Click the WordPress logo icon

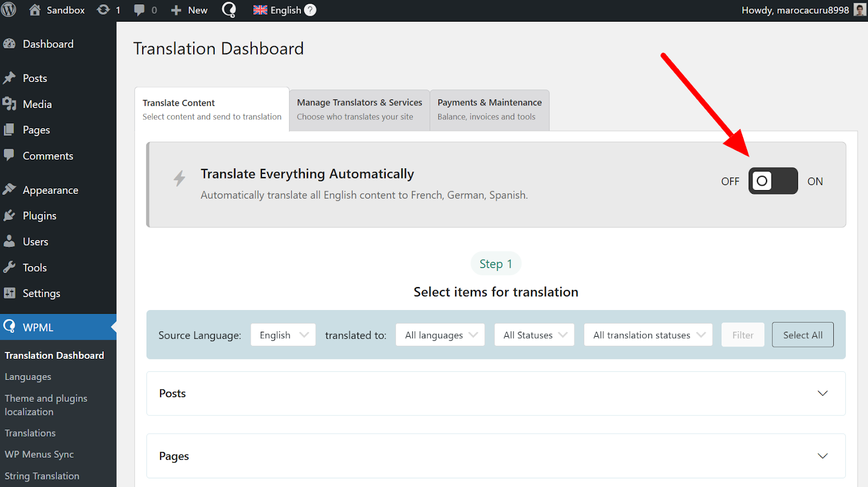(9, 10)
